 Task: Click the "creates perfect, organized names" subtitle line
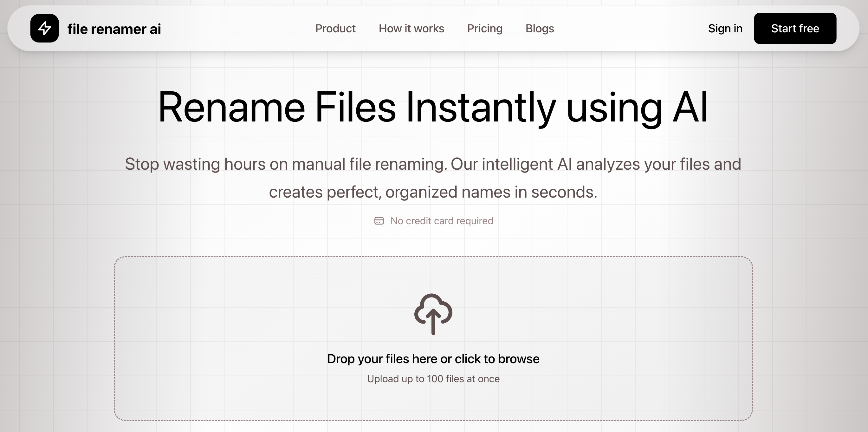pos(433,192)
